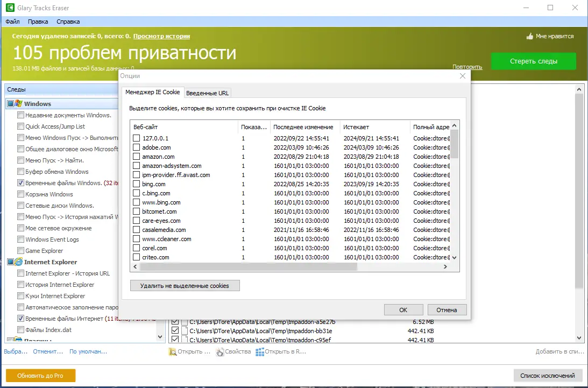Image resolution: width=588 pixels, height=388 pixels.
Task: Open 'Просмотр истории' link
Action: 160,36
